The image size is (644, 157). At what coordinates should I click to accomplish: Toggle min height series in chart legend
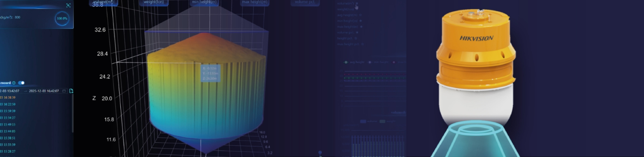tap(378, 62)
